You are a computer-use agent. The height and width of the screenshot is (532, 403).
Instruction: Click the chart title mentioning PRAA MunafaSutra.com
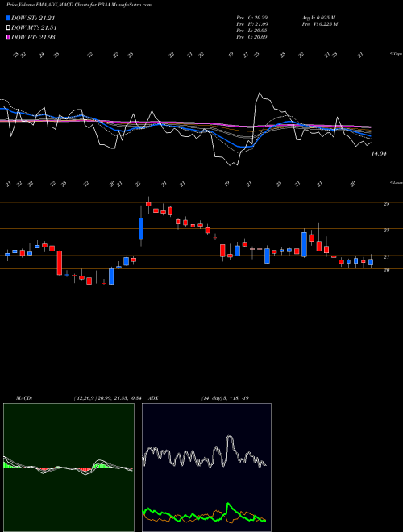point(79,5)
